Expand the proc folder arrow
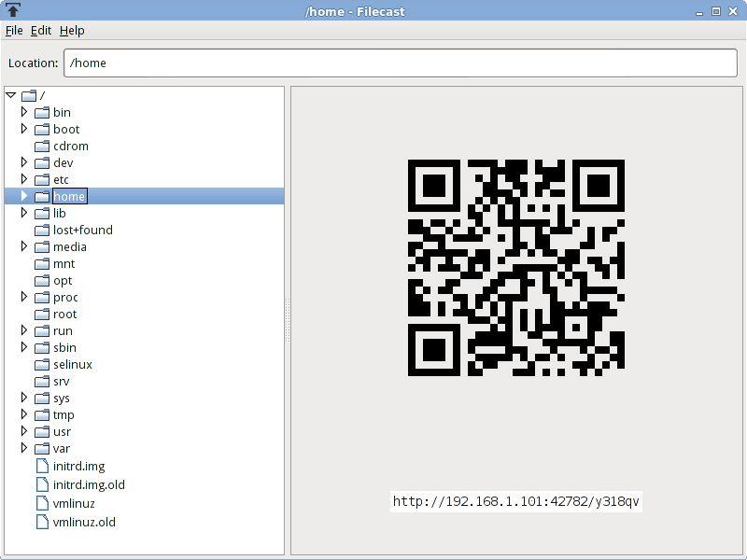Screen dimensions: 747x560 [24, 297]
